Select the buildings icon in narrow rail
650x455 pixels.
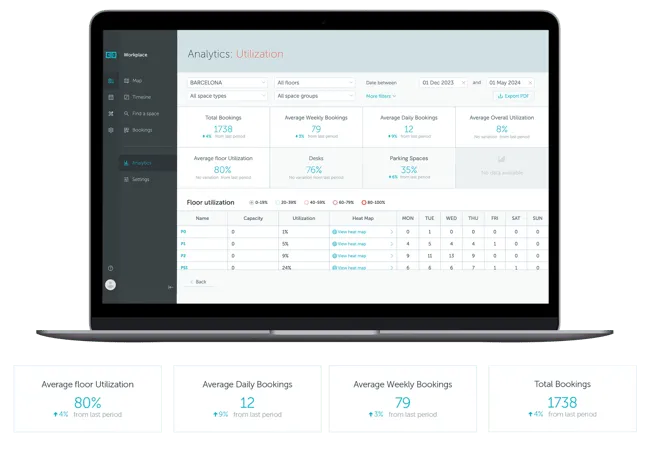(x=111, y=81)
